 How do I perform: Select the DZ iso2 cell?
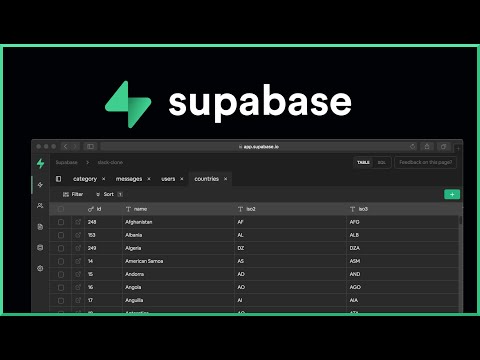point(290,248)
